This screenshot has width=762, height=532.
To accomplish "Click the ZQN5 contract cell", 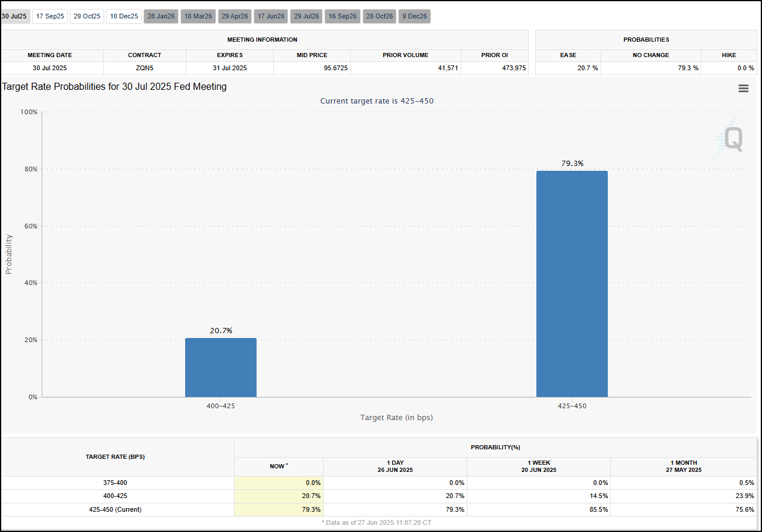I will point(144,68).
